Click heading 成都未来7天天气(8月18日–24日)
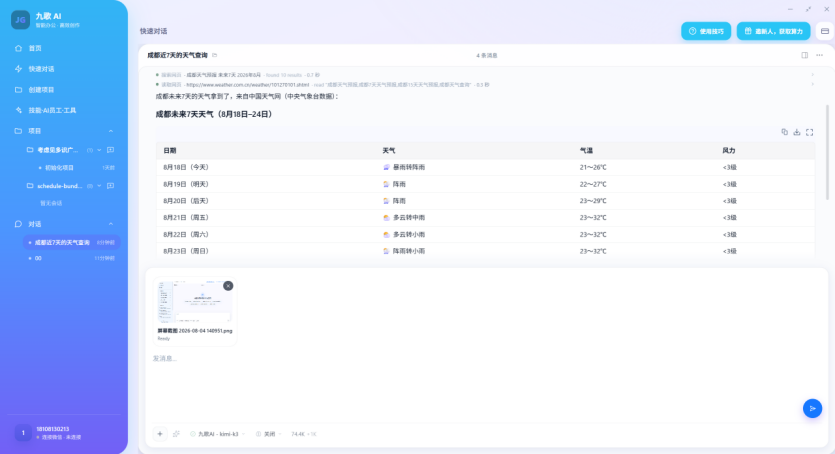835x454 pixels. tap(215, 114)
